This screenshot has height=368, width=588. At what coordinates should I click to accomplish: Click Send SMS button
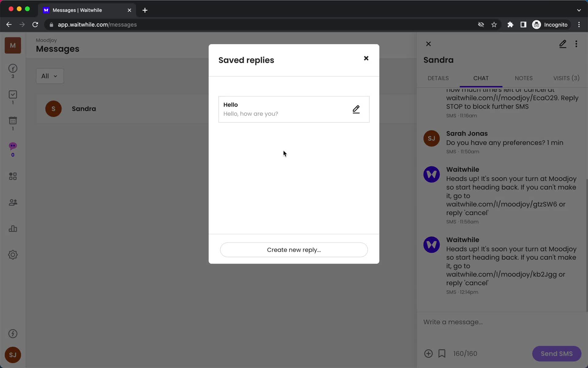557,353
